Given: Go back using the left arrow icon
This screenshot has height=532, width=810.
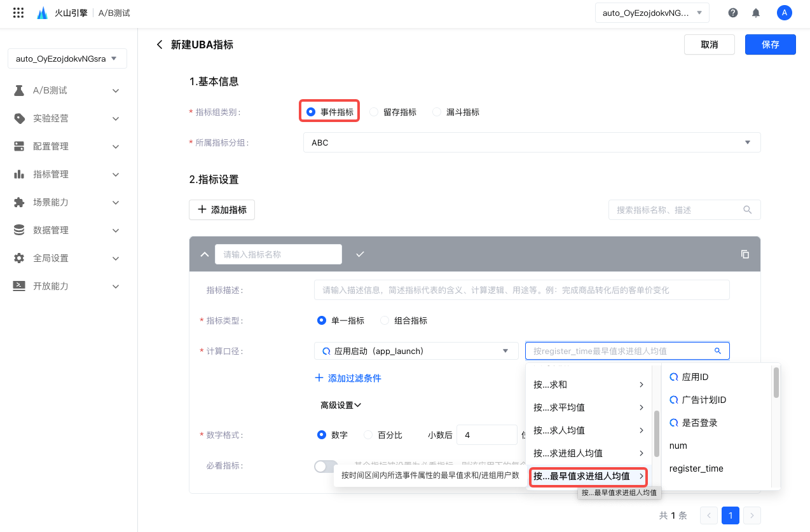Looking at the screenshot, I should coord(160,44).
